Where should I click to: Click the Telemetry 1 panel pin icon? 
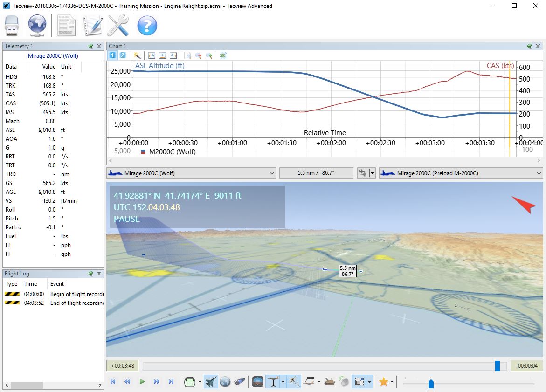point(91,46)
